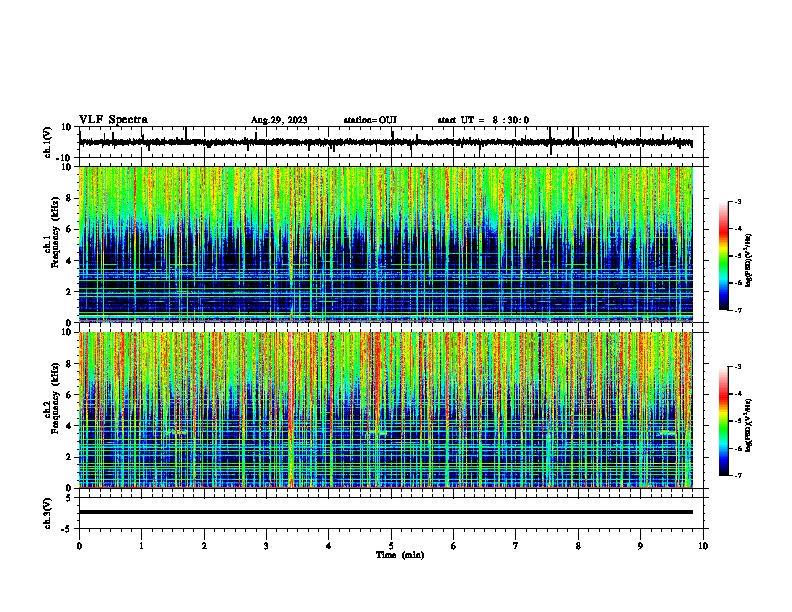This screenshot has width=792, height=612.
Task: Click the time axis tick label "6"
Action: [454, 546]
